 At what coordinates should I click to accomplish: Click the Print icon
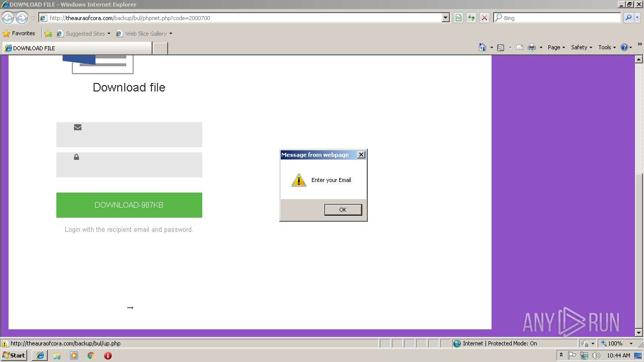[532, 47]
